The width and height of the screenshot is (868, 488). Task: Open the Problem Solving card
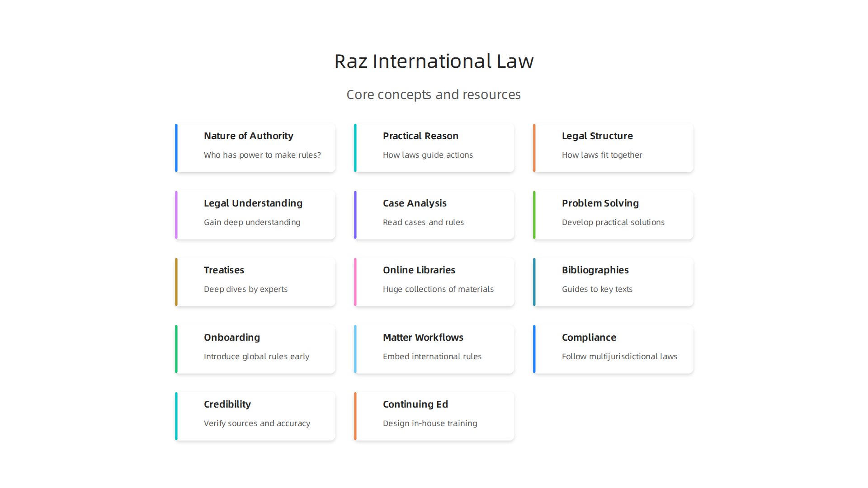pyautogui.click(x=613, y=215)
